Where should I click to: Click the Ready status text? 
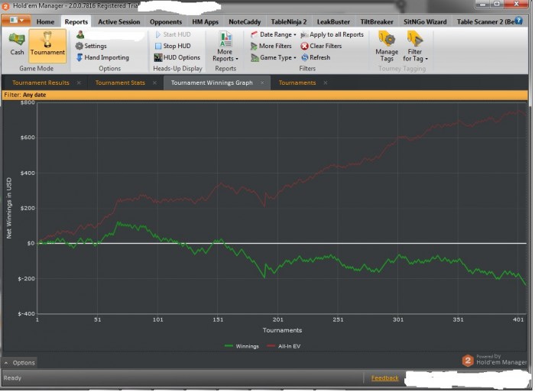coord(12,378)
